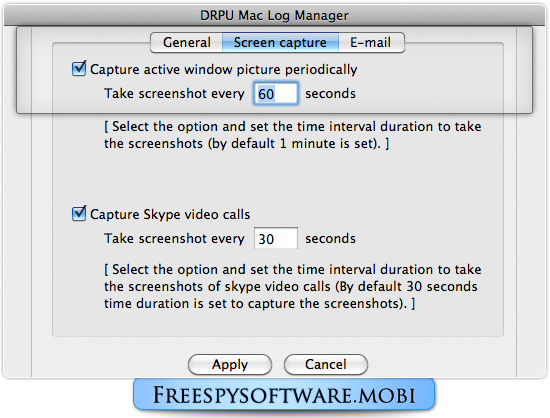Click 'Take screenshot every' label beside the 30 field
Screen dimensions: 550x418
pos(174,238)
